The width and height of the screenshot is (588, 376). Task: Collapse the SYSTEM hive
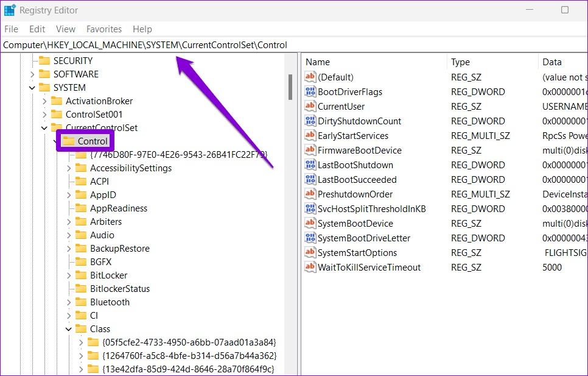click(32, 88)
